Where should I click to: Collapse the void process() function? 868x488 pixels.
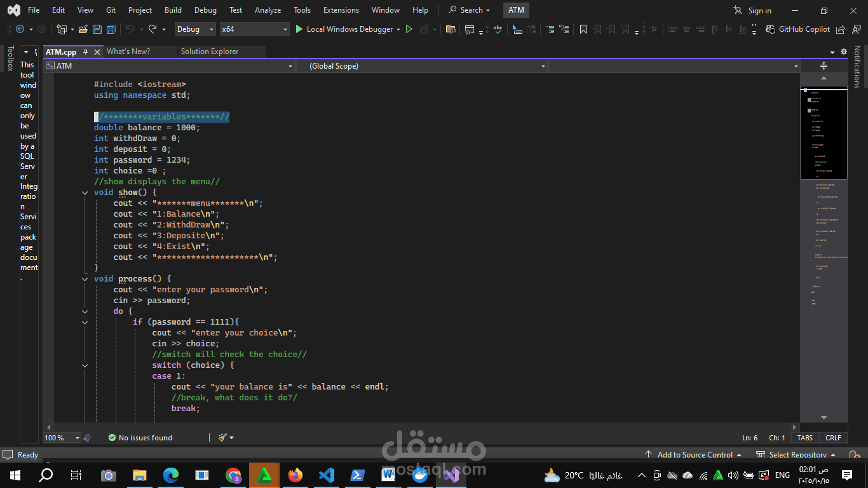pyautogui.click(x=85, y=279)
